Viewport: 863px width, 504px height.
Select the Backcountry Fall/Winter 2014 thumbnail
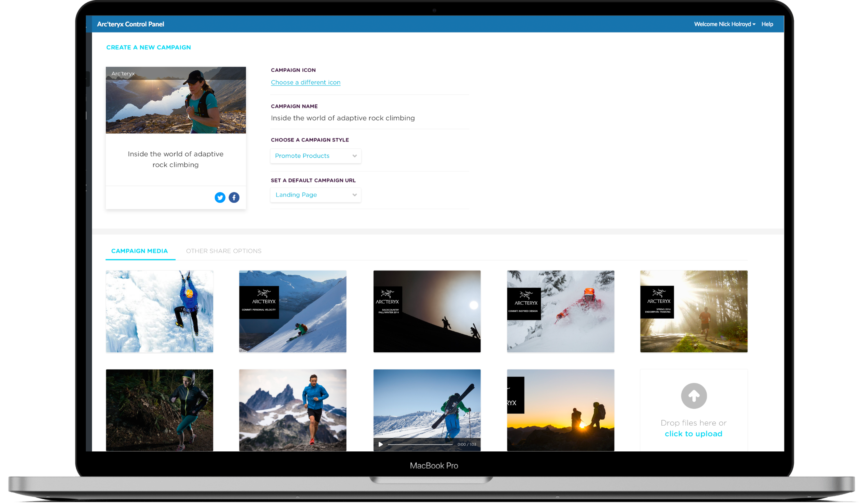pyautogui.click(x=427, y=311)
